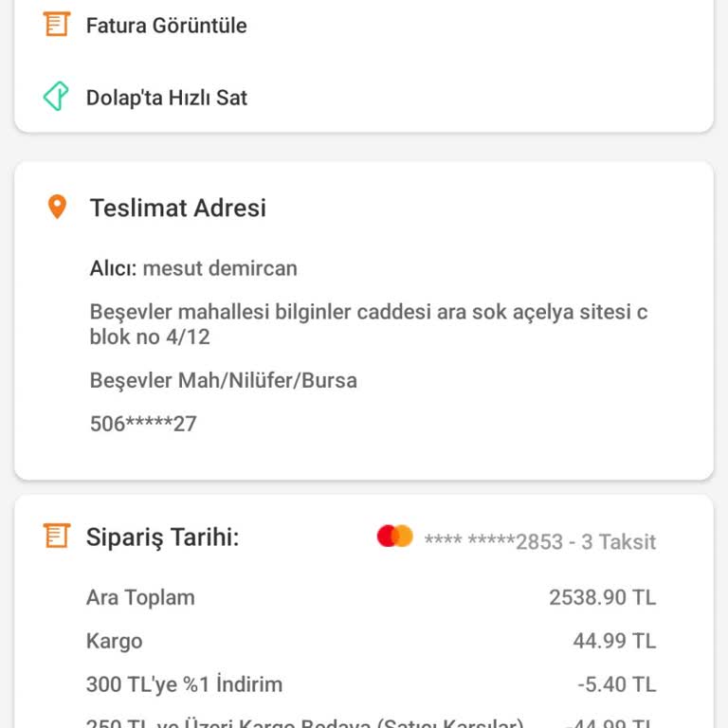Tap the masked phone number 506*****27
The image size is (728, 728).
click(x=143, y=424)
